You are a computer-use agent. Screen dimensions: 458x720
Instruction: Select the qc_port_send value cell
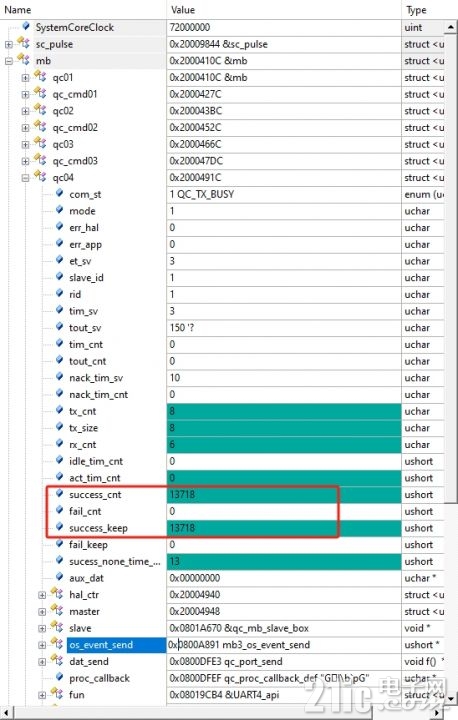point(284,662)
